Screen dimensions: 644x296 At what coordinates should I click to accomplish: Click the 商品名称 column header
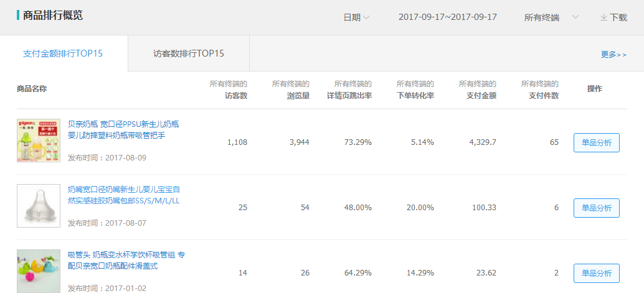pos(32,88)
